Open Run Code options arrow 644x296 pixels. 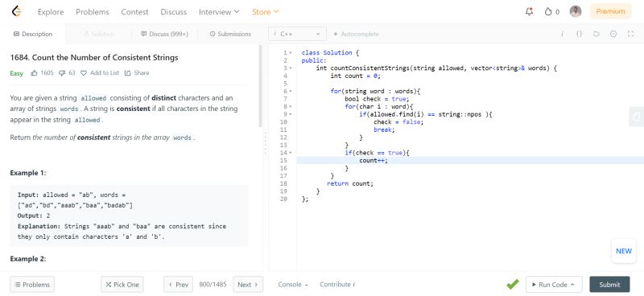click(572, 285)
